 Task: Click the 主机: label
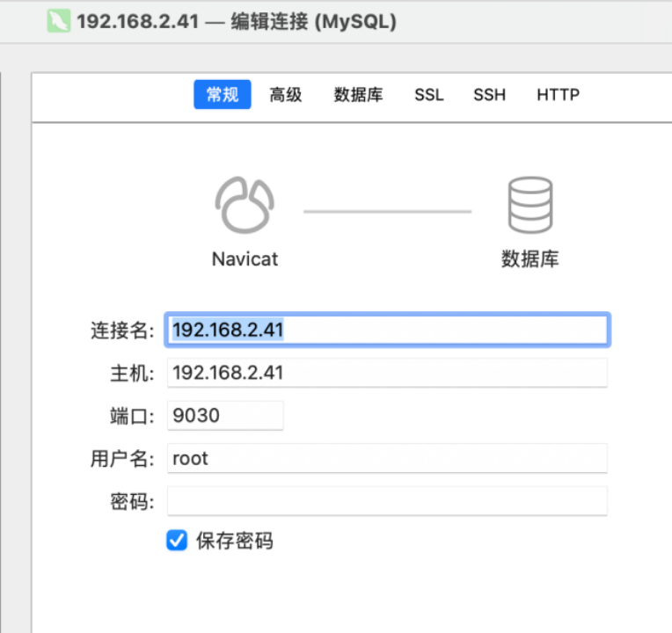(132, 373)
